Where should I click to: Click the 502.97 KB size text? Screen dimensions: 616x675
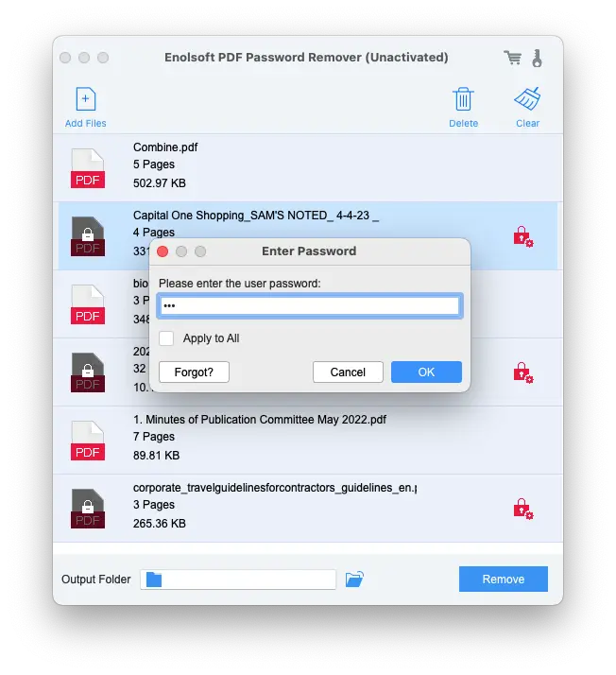pyautogui.click(x=159, y=183)
